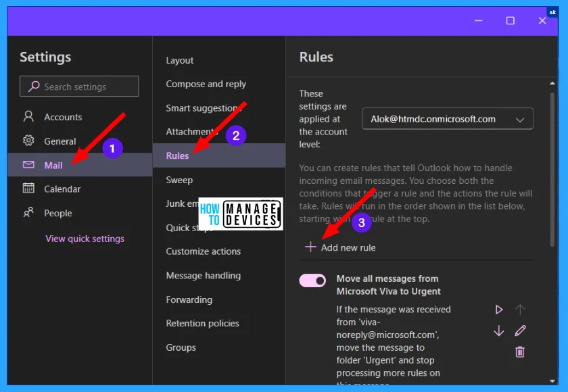This screenshot has width=568, height=392.
Task: Run the Viva rule now with play icon
Action: 499,310
